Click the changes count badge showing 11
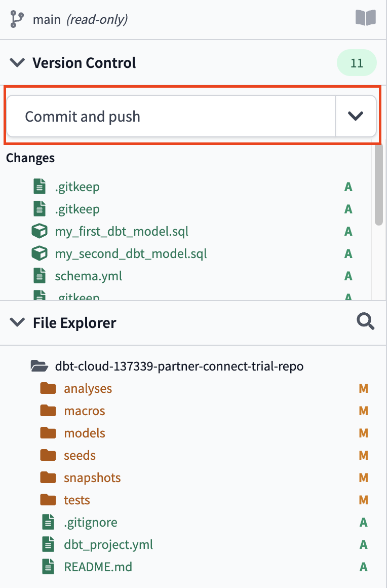Screen dimensions: 390x588 357,62
